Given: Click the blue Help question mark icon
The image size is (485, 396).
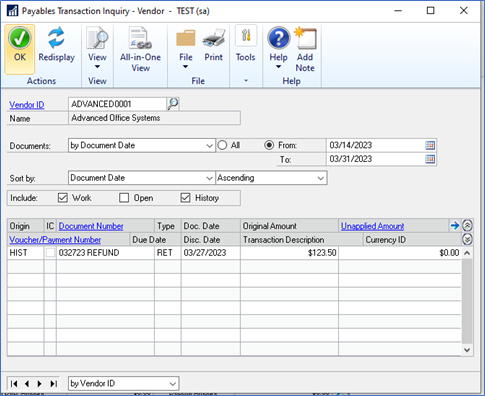Looking at the screenshot, I should [278, 38].
